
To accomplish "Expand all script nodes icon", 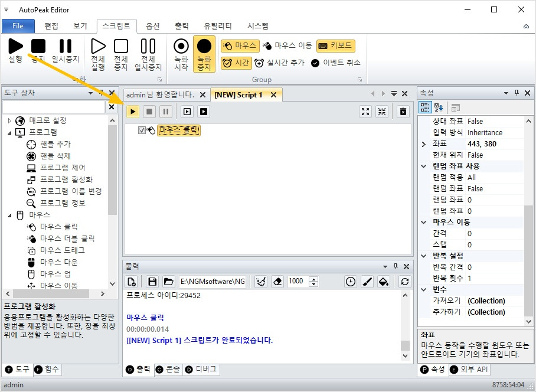I will (x=365, y=112).
